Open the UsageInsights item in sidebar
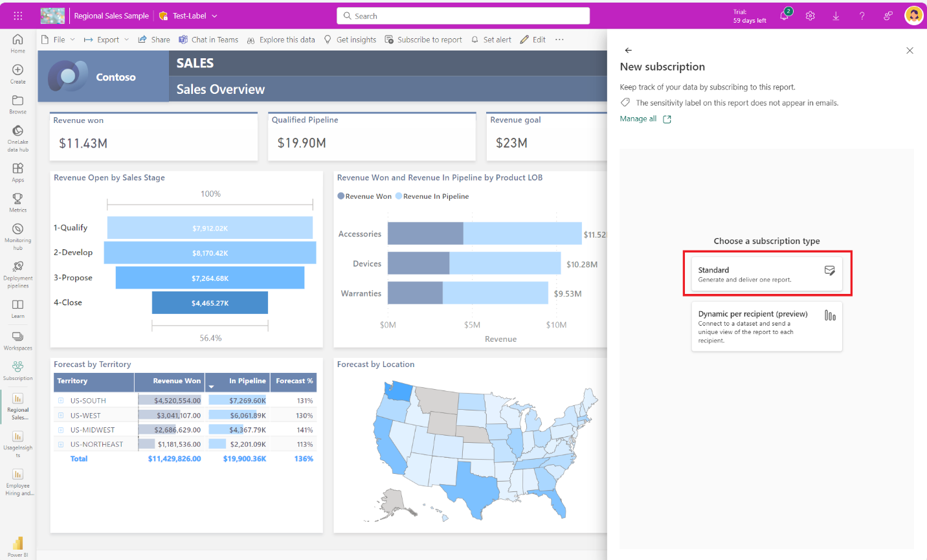Image resolution: width=927 pixels, height=560 pixels. point(17,443)
